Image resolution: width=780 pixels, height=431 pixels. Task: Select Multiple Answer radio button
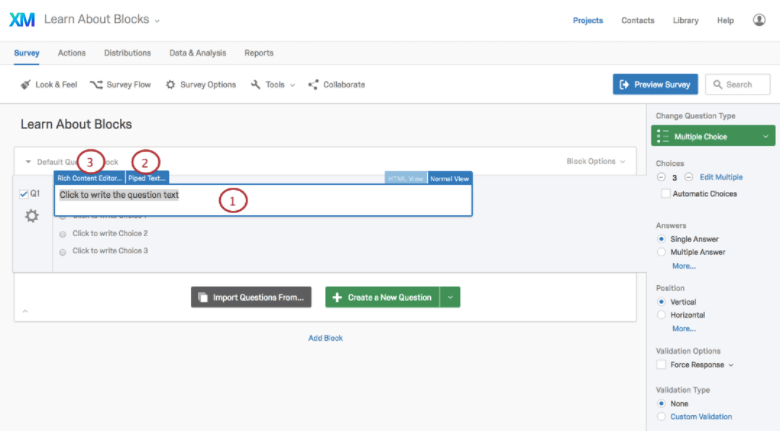point(661,252)
